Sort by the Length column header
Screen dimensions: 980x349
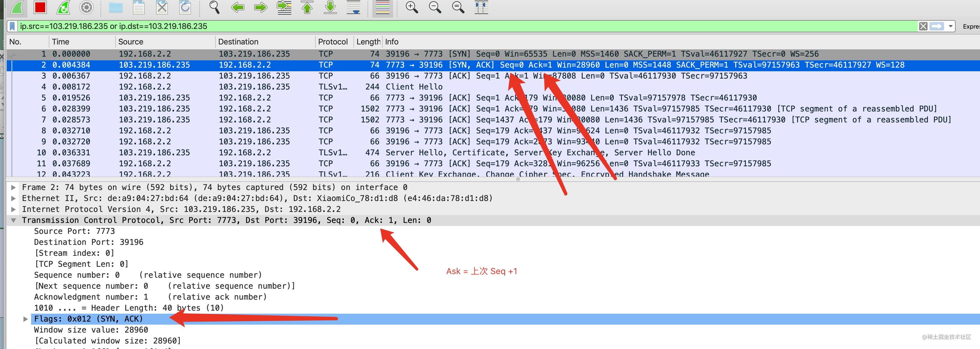click(368, 42)
